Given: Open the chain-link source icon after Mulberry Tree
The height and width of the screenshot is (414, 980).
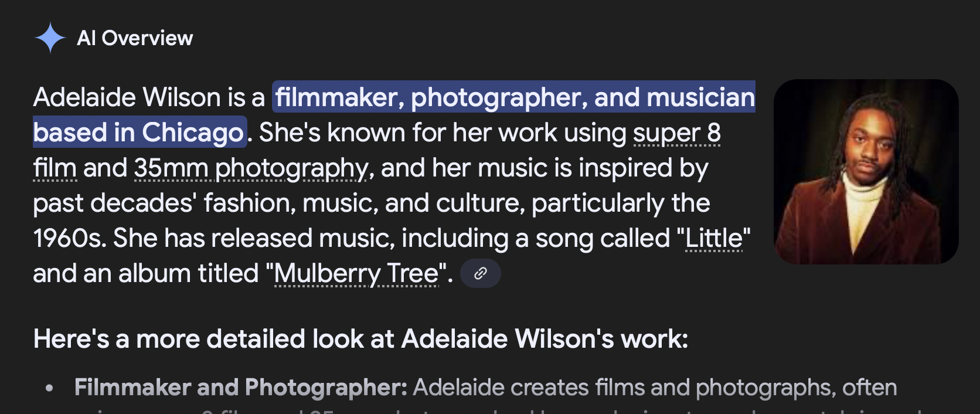Looking at the screenshot, I should pyautogui.click(x=481, y=273).
